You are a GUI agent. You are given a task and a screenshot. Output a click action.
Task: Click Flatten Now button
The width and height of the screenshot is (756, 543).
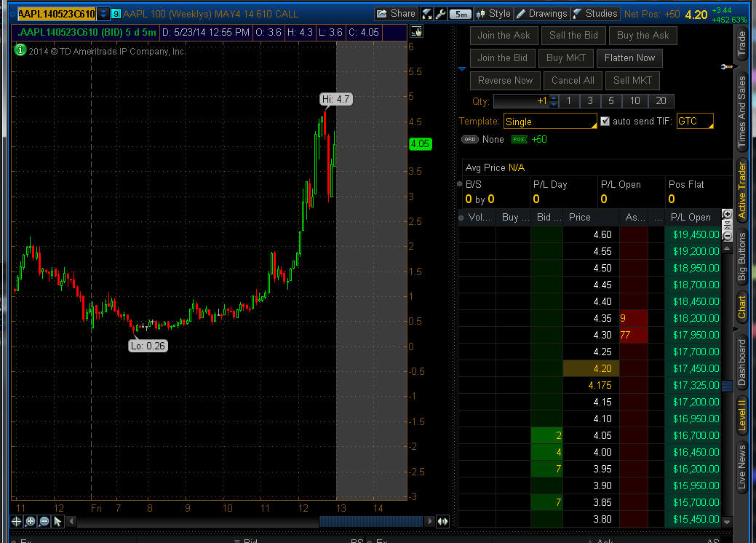[629, 58]
